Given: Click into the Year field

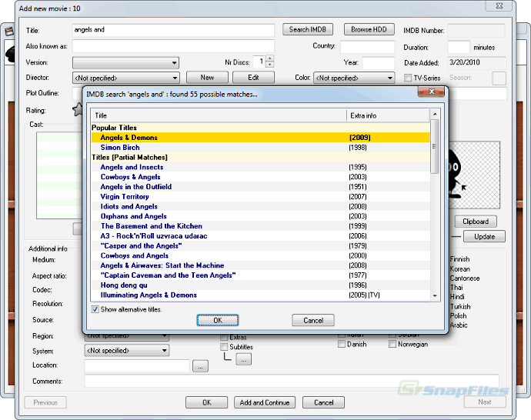Looking at the screenshot, I should coord(379,63).
